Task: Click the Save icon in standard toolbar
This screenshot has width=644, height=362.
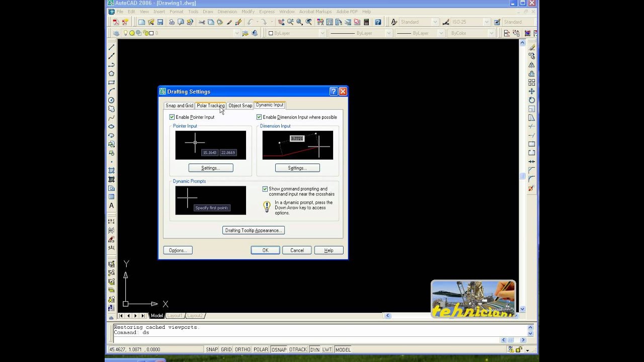Action: tap(160, 22)
